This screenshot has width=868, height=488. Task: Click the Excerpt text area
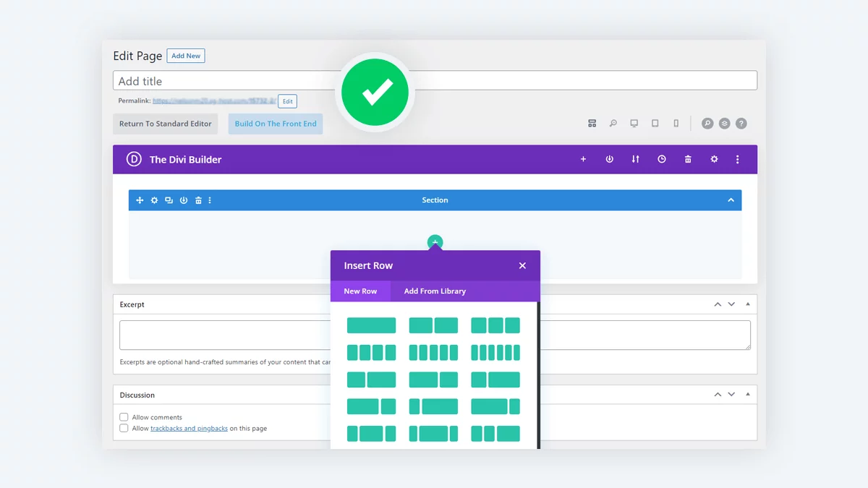point(435,335)
